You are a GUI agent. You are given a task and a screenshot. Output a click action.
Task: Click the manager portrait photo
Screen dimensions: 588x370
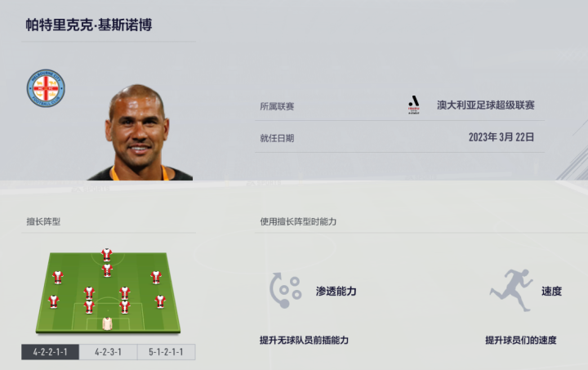point(140,132)
